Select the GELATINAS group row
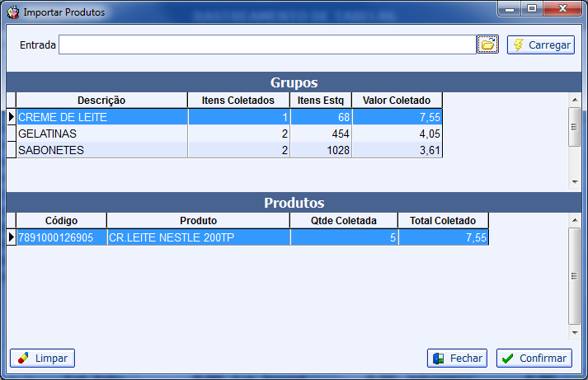Viewport: 588px width, 380px height. coord(229,134)
